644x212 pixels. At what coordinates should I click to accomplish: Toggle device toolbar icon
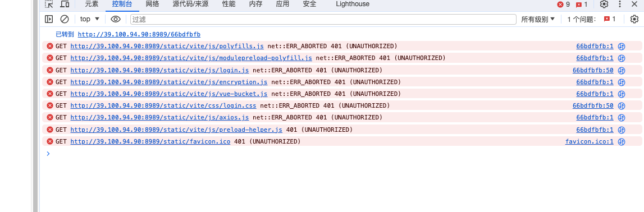click(x=65, y=4)
